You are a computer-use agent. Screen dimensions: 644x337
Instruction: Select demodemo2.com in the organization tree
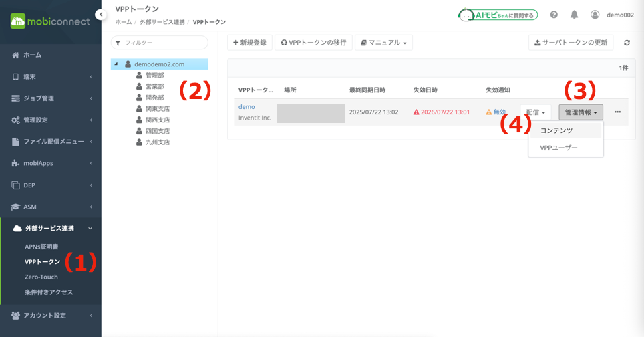[x=160, y=64]
